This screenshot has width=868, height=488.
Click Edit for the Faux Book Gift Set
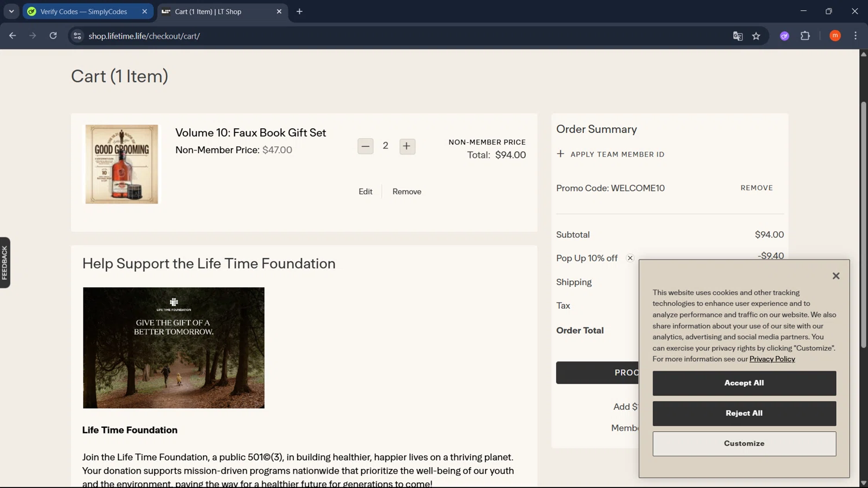coord(365,191)
